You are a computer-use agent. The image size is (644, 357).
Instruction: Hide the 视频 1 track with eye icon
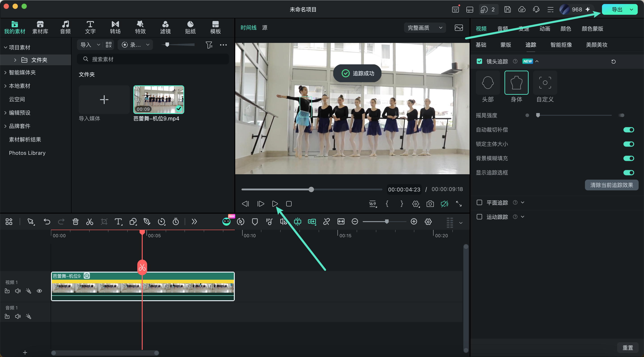[x=39, y=291]
